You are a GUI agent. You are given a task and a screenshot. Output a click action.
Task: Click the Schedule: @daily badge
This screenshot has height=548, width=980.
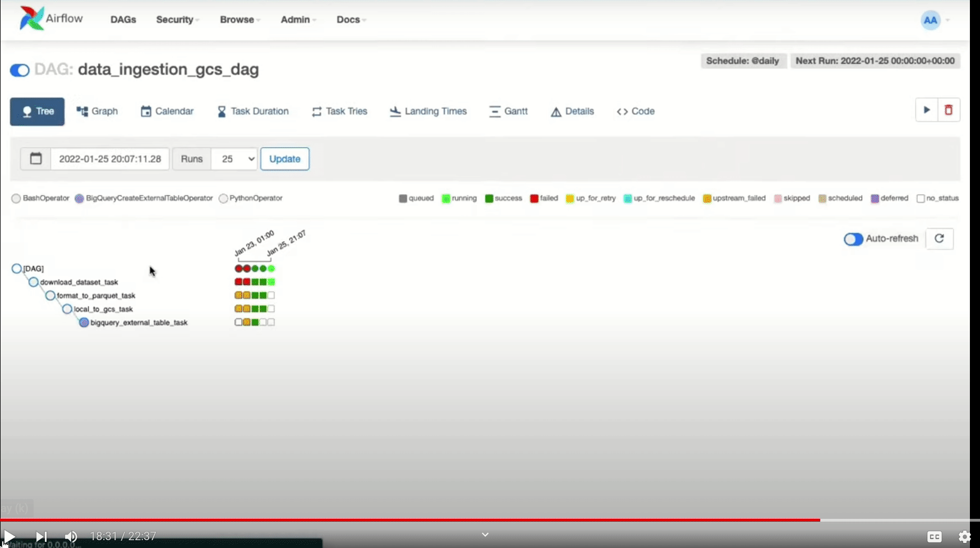pyautogui.click(x=743, y=61)
